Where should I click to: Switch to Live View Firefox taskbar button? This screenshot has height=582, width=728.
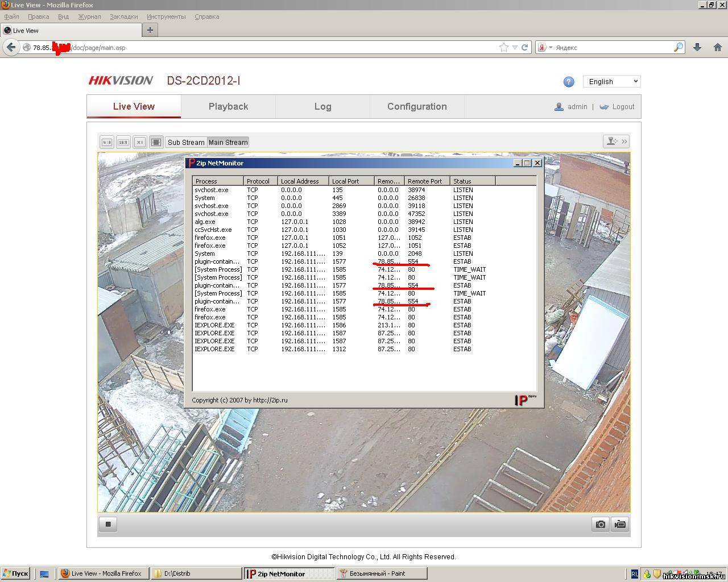coord(104,573)
